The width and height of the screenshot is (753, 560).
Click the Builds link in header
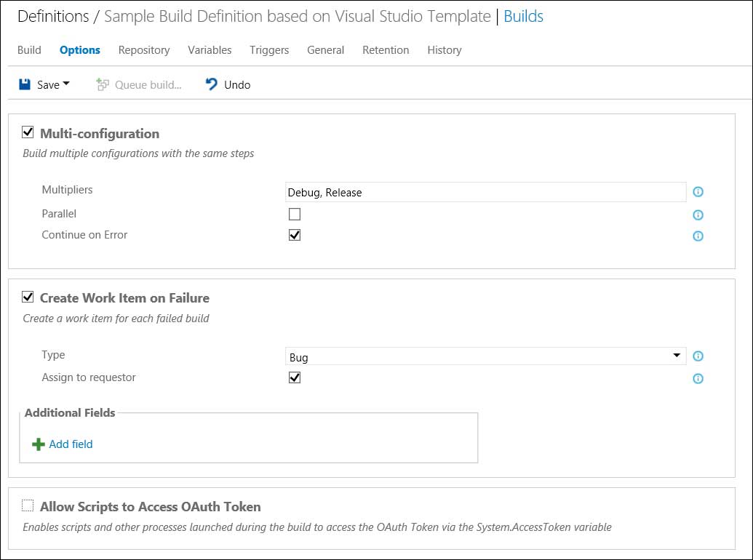[x=523, y=17]
